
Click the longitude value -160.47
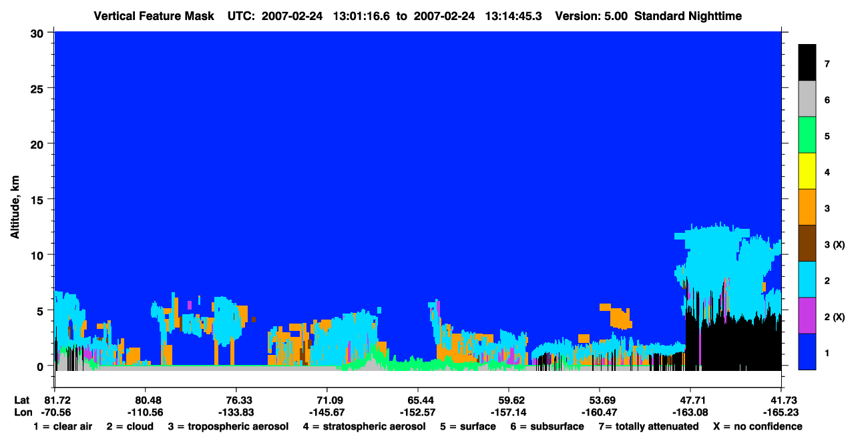click(600, 412)
